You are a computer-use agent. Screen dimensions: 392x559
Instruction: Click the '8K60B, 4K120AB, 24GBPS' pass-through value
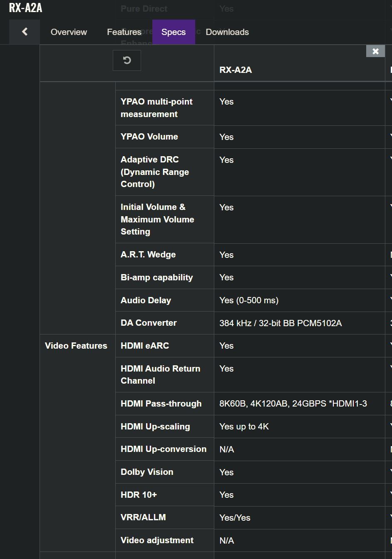tap(293, 404)
